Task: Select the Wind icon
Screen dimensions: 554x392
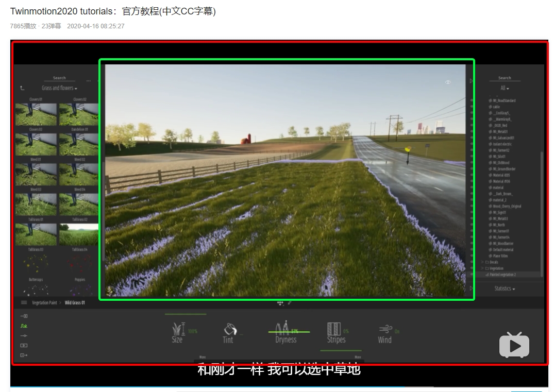Action: click(385, 329)
